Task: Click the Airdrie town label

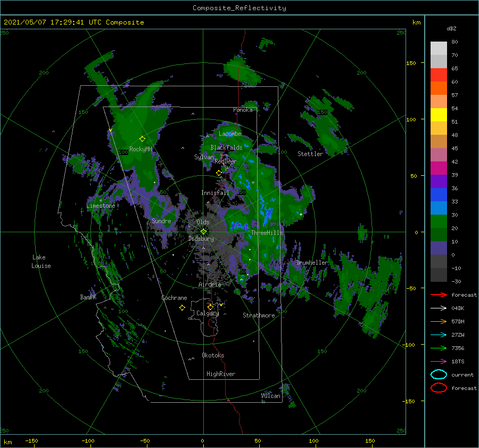Action: (x=210, y=284)
